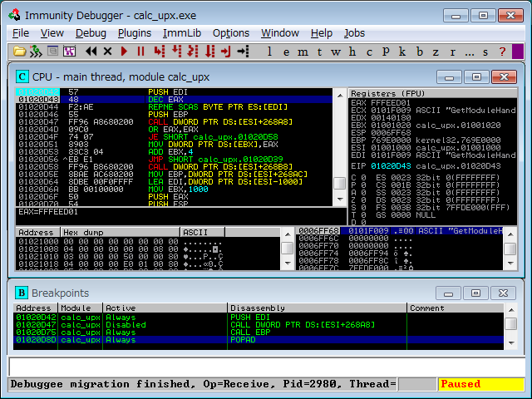The width and height of the screenshot is (532, 399).
Task: Open the Debug menu
Action: click(91, 33)
